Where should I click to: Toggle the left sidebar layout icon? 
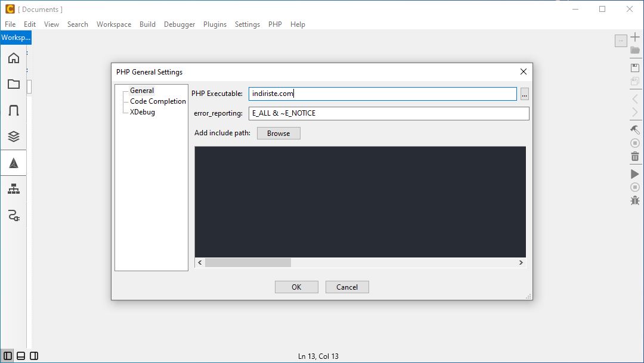(x=8, y=356)
